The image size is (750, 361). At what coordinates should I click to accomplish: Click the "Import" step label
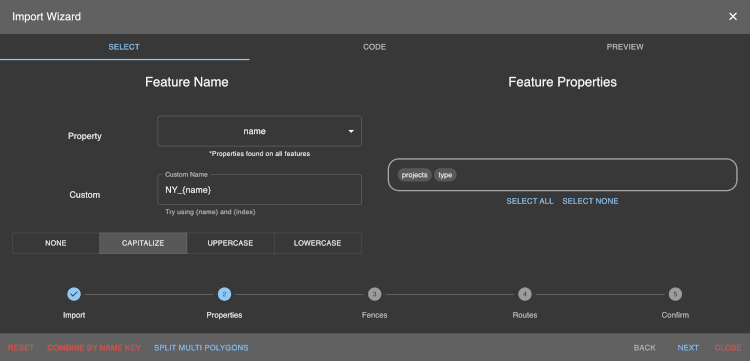click(x=74, y=315)
